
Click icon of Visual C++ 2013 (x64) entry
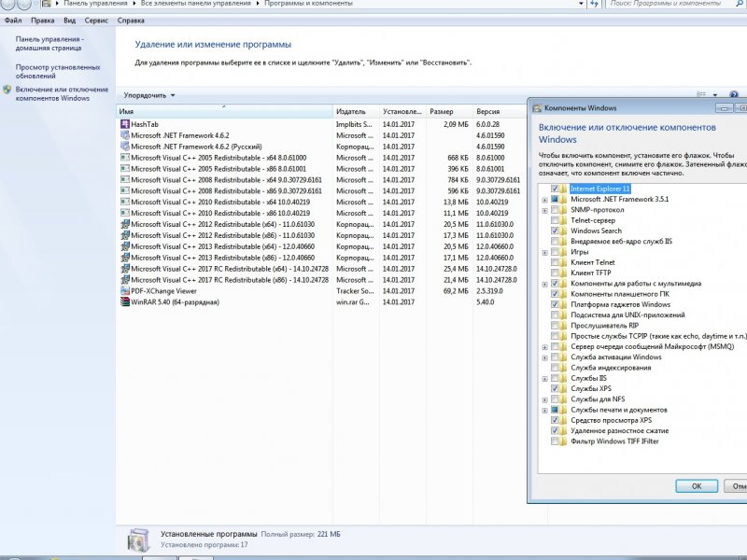[x=125, y=246]
